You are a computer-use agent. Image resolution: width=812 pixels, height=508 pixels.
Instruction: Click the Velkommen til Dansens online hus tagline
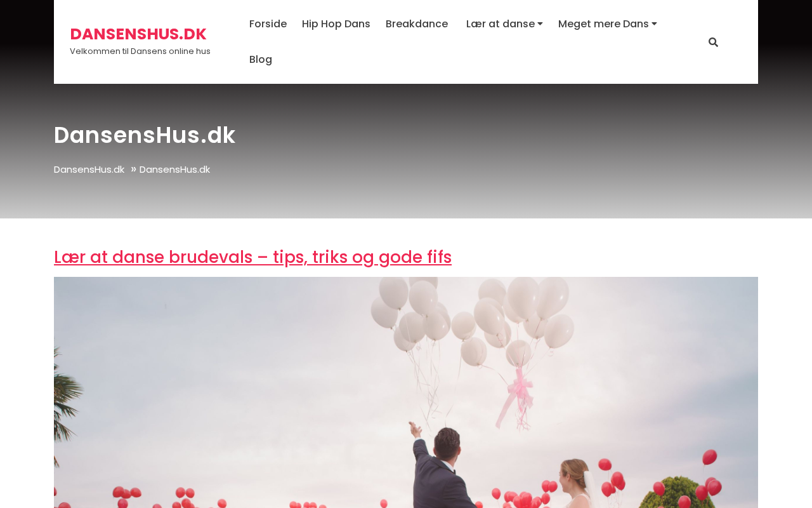tap(140, 51)
